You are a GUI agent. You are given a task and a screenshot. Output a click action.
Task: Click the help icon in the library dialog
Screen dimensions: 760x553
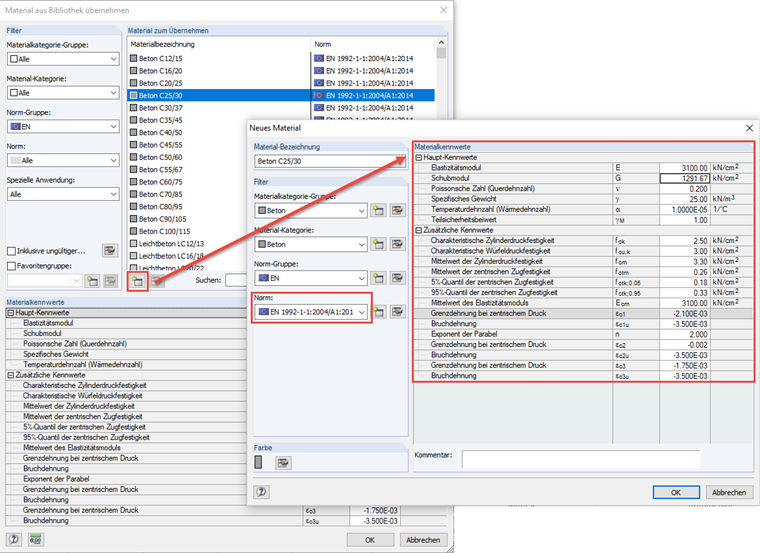14,539
